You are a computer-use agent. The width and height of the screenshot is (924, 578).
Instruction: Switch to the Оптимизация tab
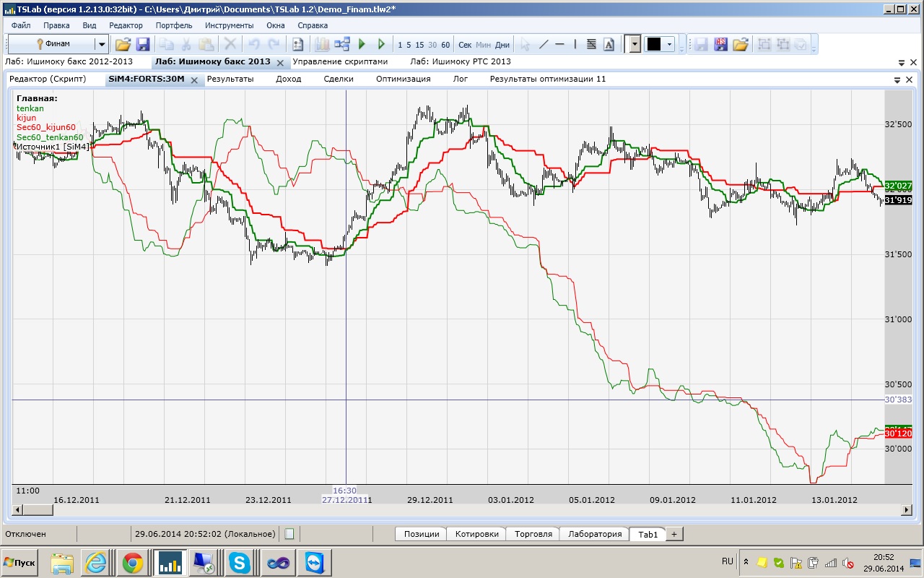403,79
